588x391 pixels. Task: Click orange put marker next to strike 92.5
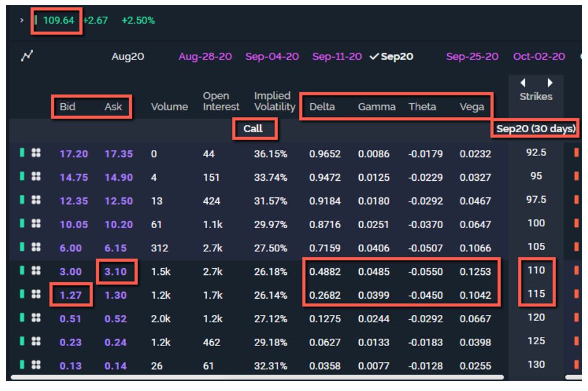coord(576,152)
